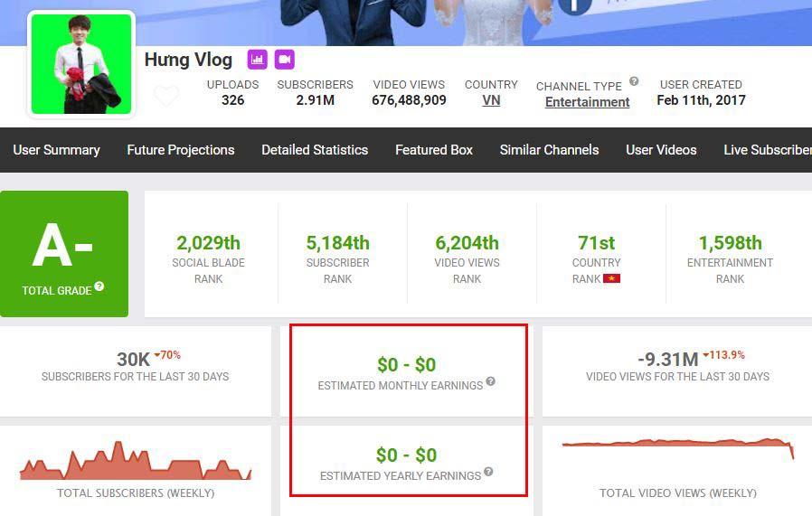812x516 pixels.
Task: Open the User Summary tab
Action: click(56, 150)
